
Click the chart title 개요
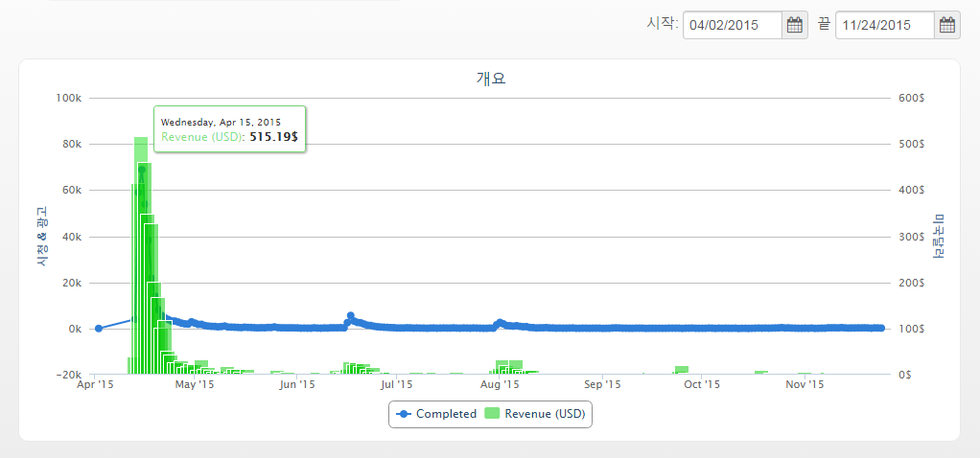tap(490, 79)
